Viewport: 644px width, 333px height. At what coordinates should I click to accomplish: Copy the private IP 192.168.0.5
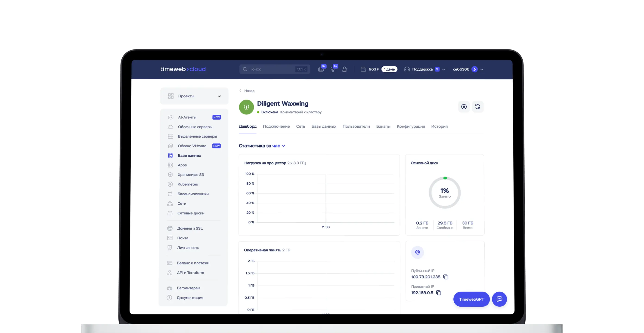point(439,293)
